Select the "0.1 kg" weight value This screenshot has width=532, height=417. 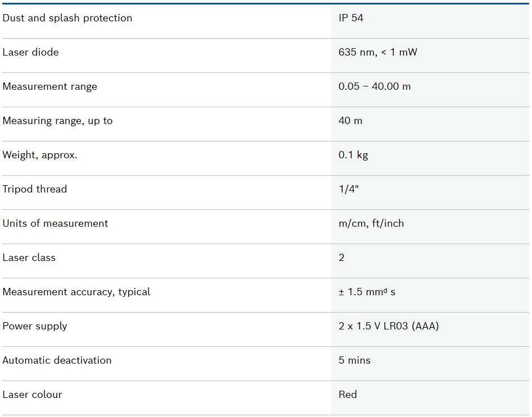coord(353,155)
